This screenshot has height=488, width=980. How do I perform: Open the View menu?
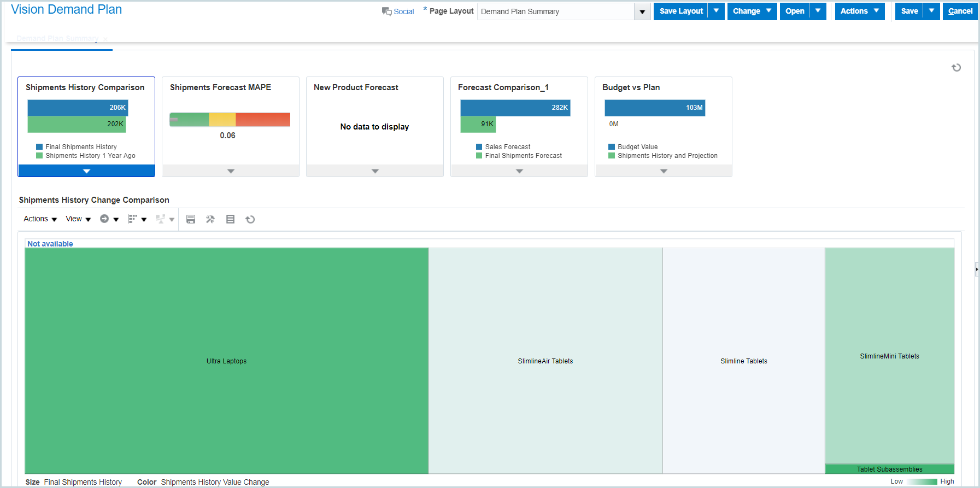coord(78,219)
